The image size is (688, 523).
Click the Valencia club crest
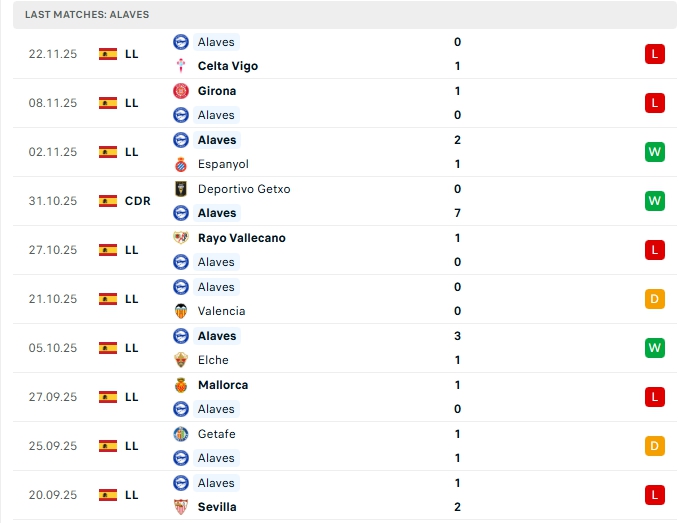(x=181, y=311)
